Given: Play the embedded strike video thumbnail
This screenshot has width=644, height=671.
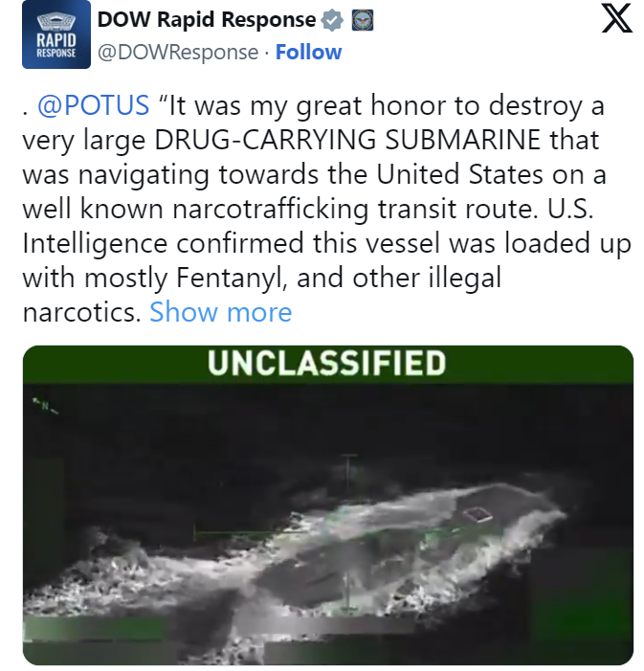Looking at the screenshot, I should tap(328, 505).
